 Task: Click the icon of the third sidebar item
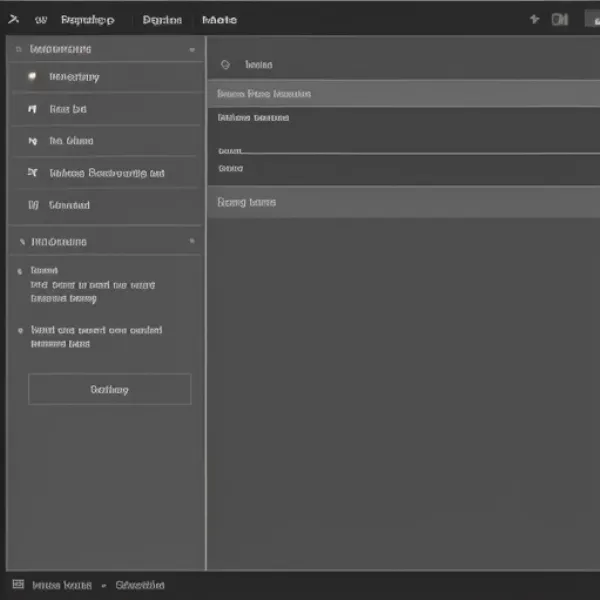click(32, 141)
